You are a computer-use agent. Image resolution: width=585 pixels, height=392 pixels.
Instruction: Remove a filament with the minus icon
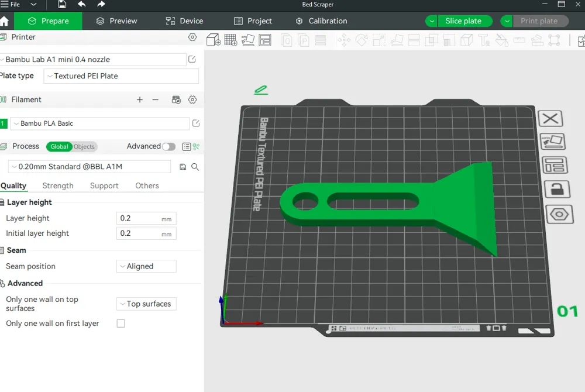point(155,99)
